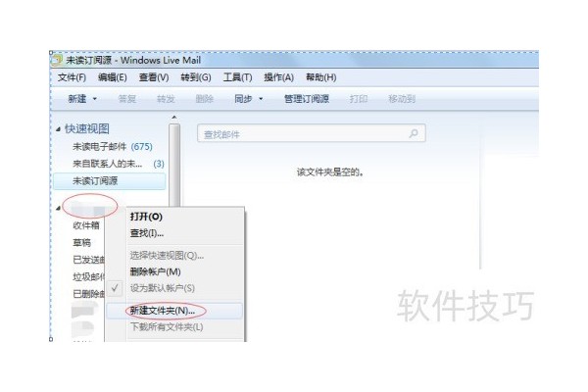
Task: Toggle the checkmark for 设为默认帐户(S)
Action: point(115,288)
